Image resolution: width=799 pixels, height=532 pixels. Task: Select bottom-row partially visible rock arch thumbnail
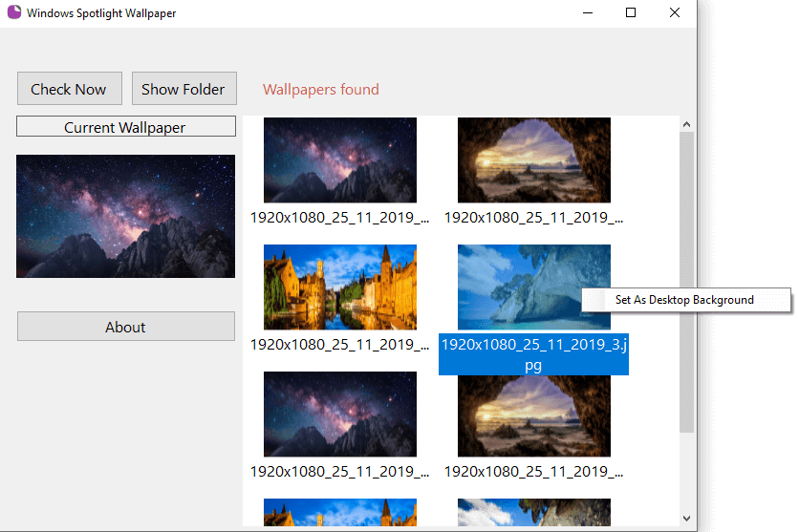point(534,512)
